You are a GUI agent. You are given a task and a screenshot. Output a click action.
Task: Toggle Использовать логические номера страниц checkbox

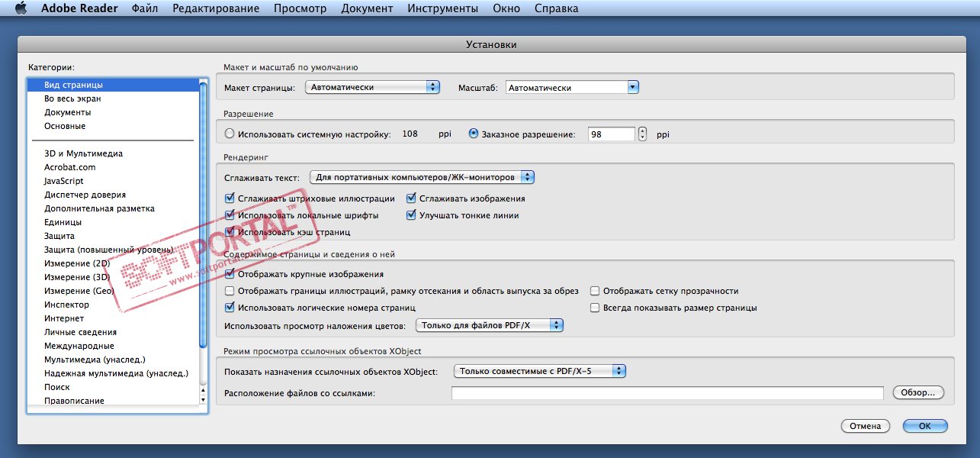click(230, 308)
